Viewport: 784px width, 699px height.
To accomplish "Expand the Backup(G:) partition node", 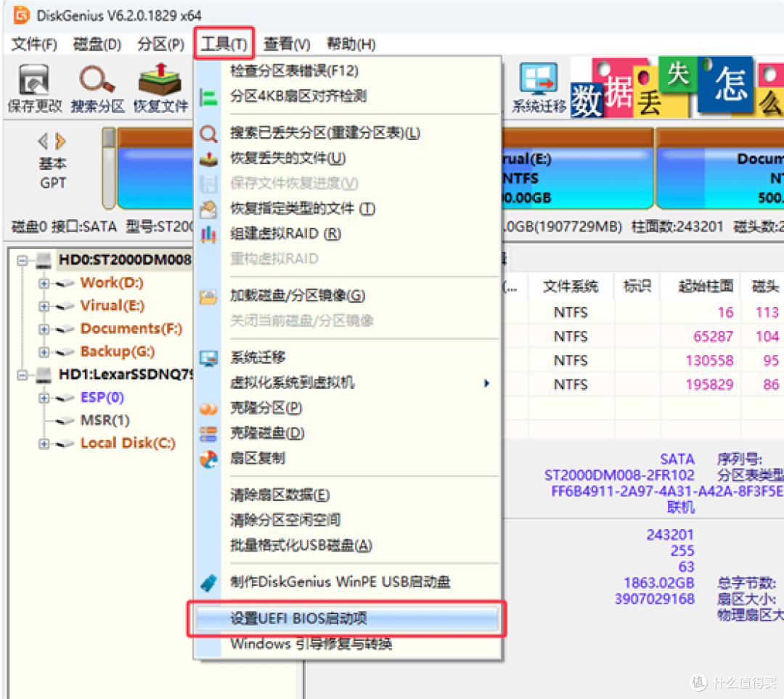I will [44, 352].
